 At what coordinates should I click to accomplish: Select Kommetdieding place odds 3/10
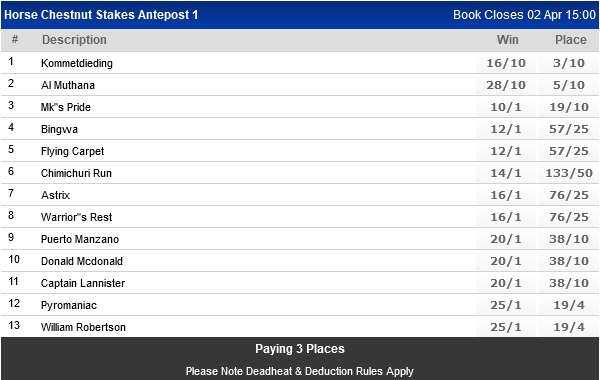(569, 63)
